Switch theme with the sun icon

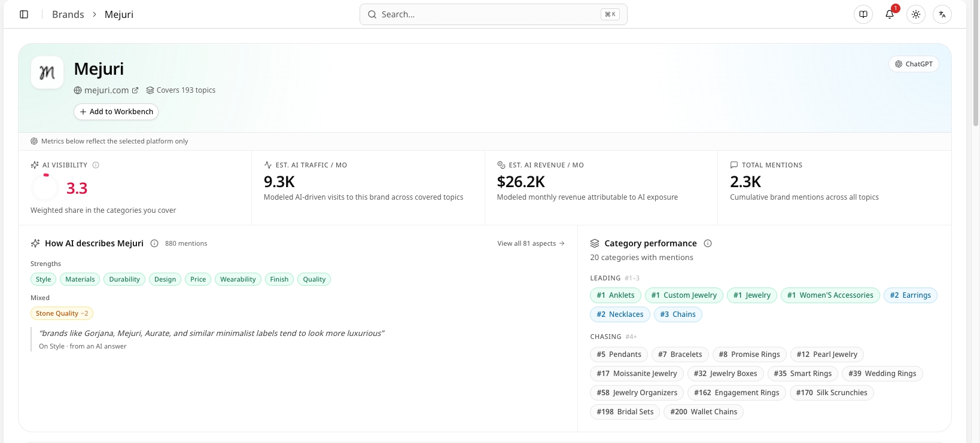pyautogui.click(x=916, y=14)
